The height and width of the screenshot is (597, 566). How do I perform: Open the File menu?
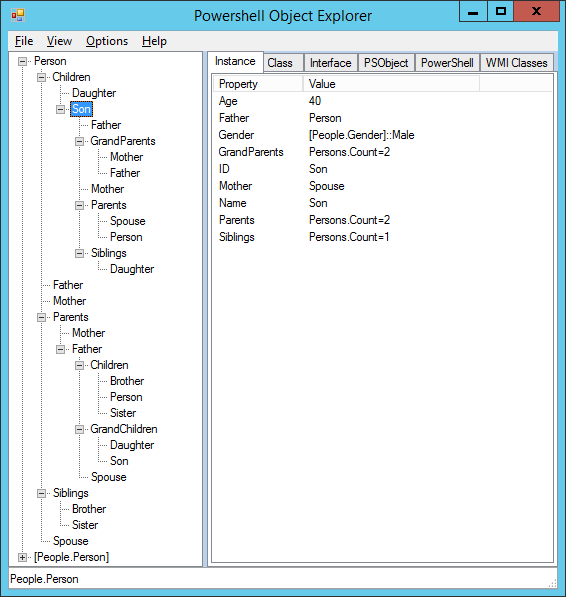click(24, 41)
